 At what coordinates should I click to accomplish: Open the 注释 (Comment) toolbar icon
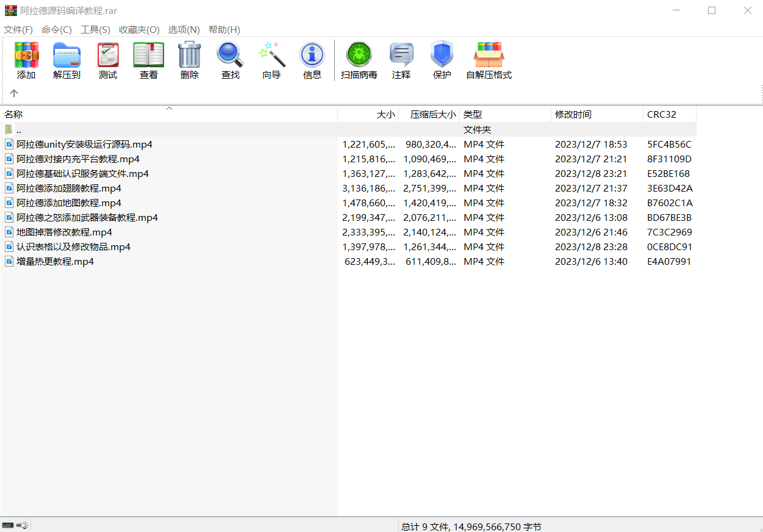click(401, 60)
